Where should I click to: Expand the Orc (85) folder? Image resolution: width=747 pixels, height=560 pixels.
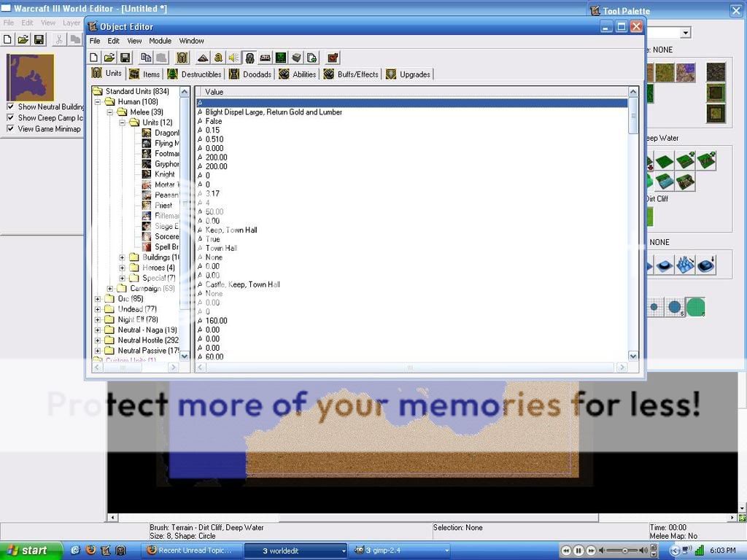point(98,298)
